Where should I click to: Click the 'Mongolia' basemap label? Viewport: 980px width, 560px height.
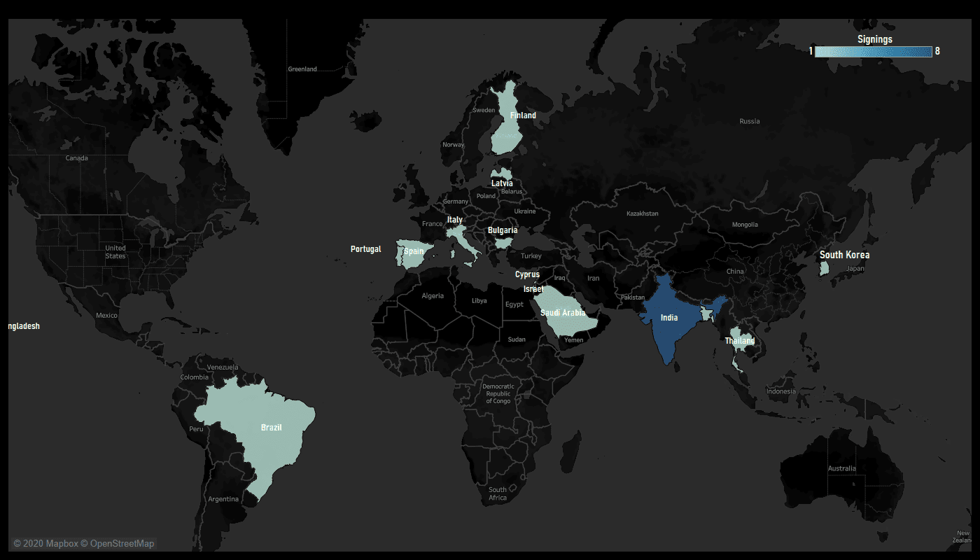coord(745,224)
